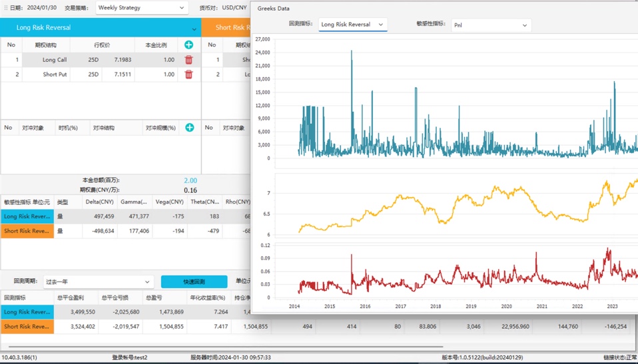
Task: Select Long Risk Reversal row in sensitivity table
Action: 27,216
